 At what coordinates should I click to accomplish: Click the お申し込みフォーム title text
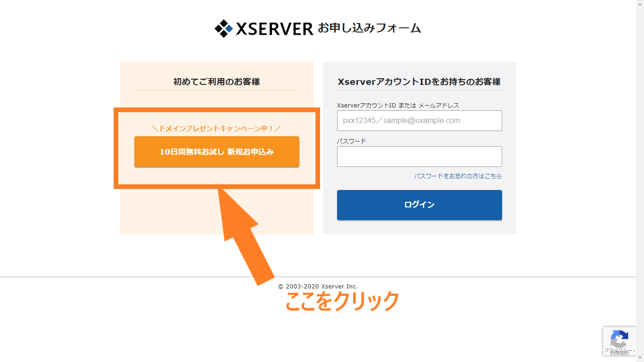pos(369,28)
